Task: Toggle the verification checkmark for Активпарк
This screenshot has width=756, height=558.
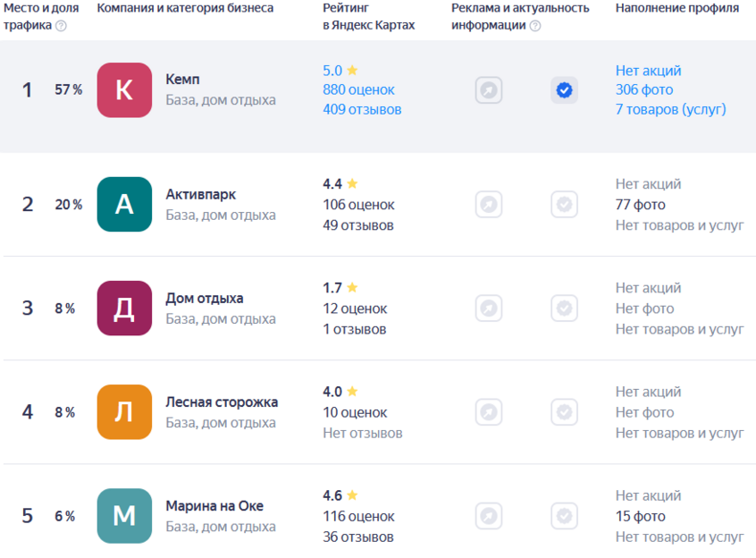Action: point(564,204)
